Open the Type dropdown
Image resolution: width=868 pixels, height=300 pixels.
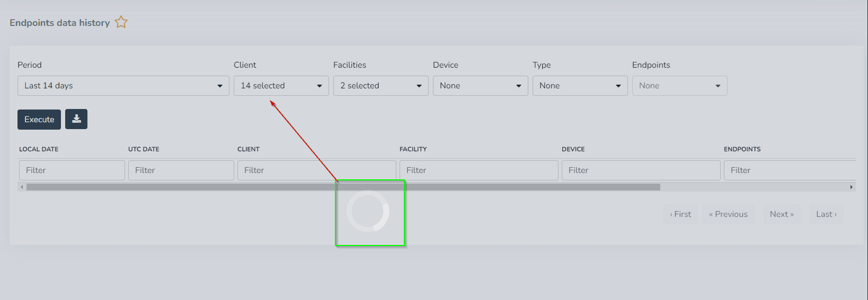(580, 86)
